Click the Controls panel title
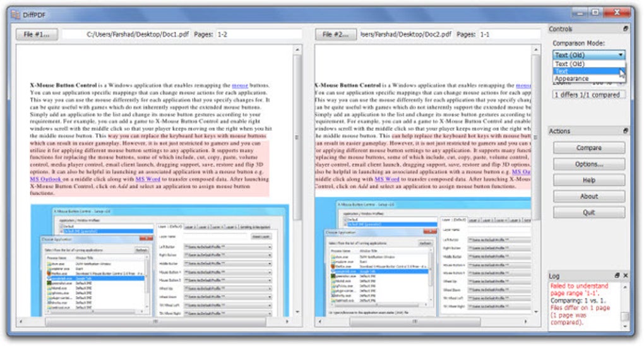 click(x=560, y=29)
